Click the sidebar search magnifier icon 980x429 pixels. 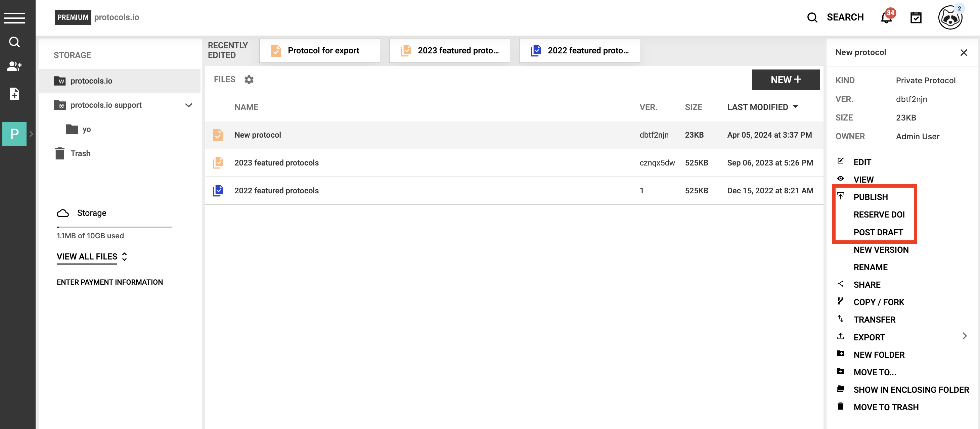[14, 42]
